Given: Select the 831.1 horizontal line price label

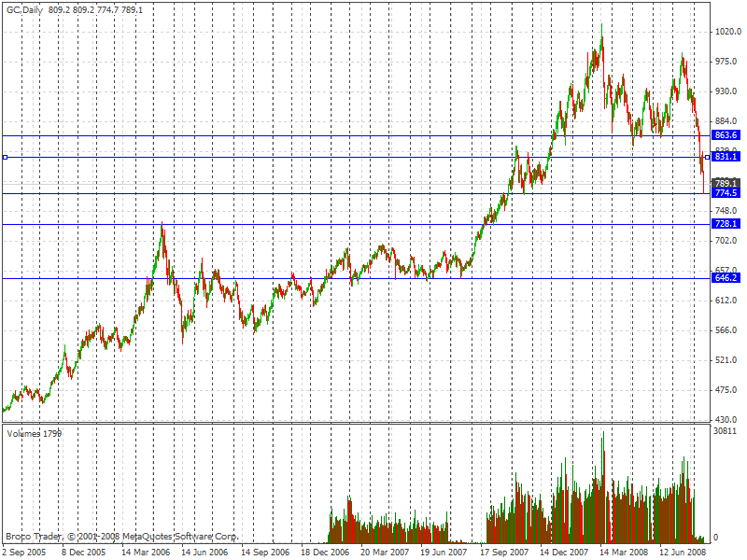Looking at the screenshot, I should point(726,157).
